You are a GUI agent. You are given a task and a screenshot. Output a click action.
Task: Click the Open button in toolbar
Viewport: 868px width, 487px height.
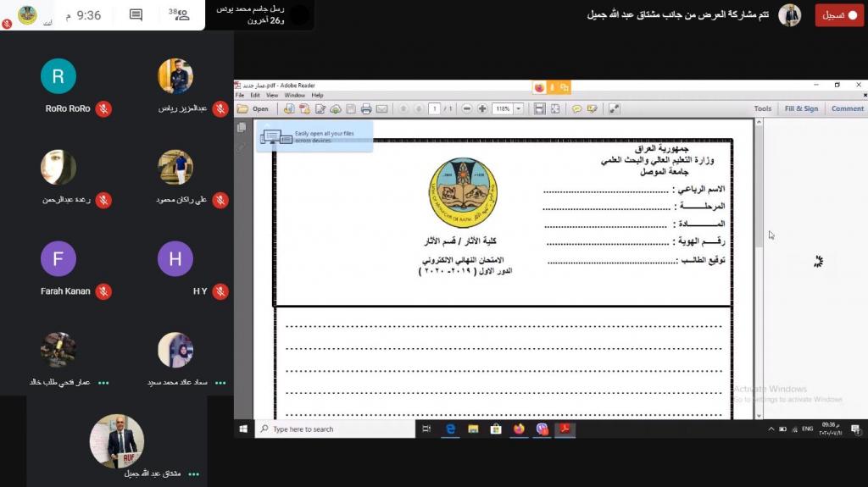(x=253, y=108)
